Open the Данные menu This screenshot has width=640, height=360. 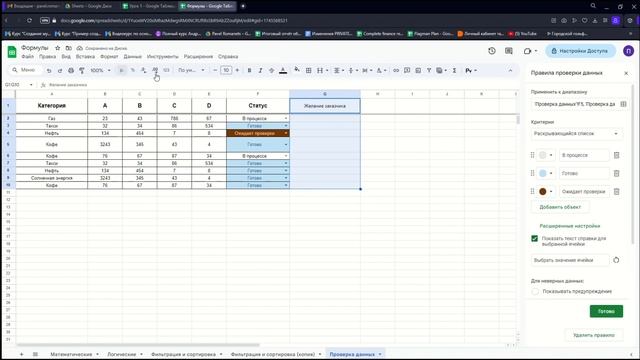(133, 57)
